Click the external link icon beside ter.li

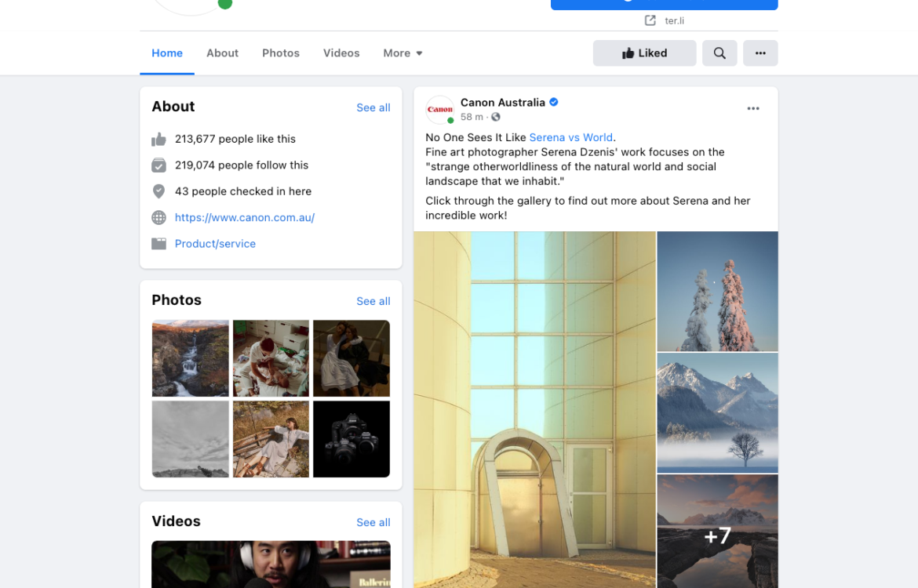pyautogui.click(x=650, y=20)
